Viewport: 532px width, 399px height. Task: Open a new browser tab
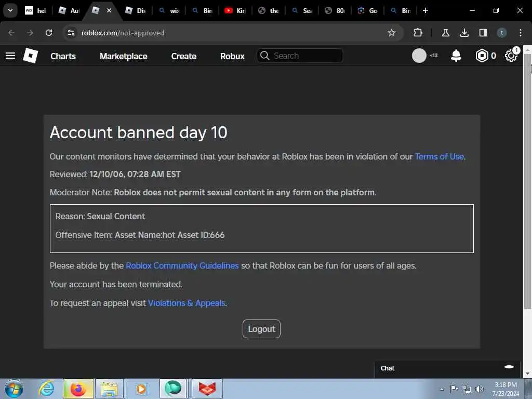[425, 10]
